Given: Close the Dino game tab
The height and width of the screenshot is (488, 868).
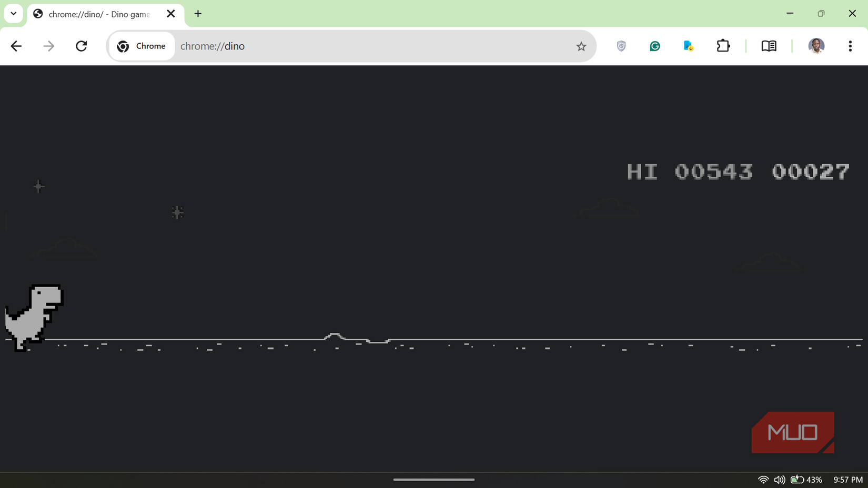Looking at the screenshot, I should click(x=171, y=14).
